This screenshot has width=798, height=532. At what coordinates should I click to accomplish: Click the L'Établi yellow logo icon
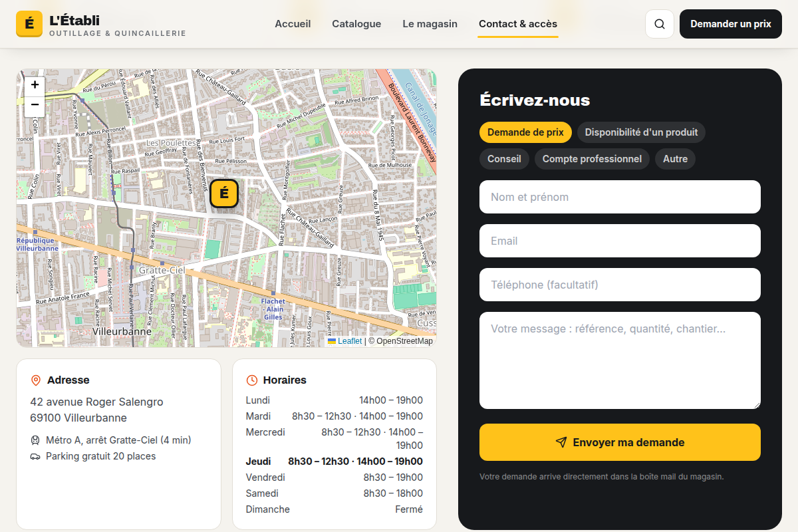coord(29,24)
